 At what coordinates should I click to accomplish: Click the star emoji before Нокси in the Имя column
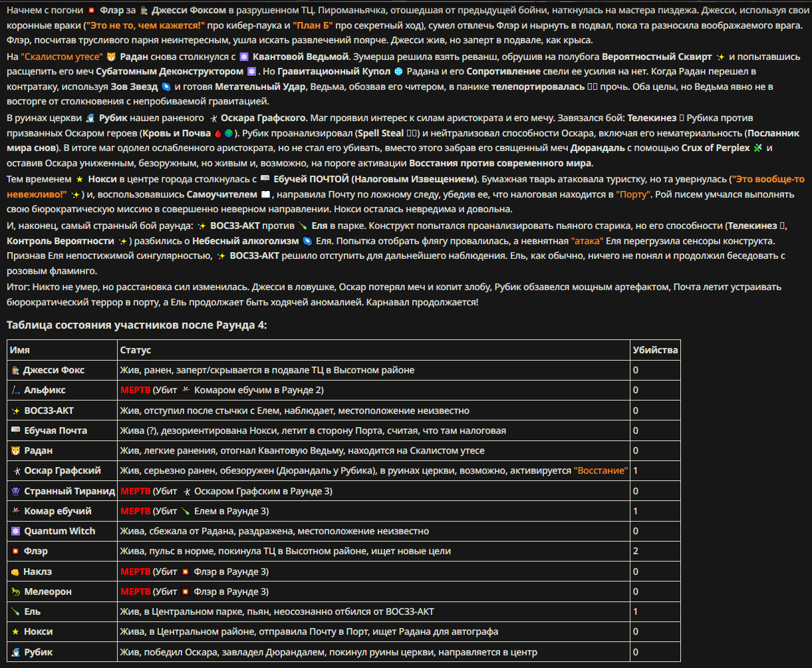pyautogui.click(x=15, y=631)
